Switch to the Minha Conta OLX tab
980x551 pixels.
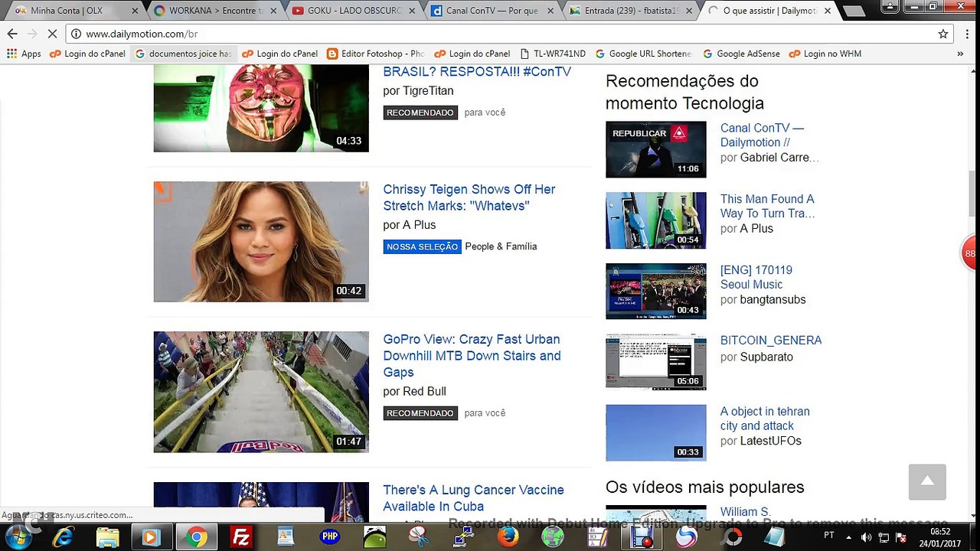(75, 11)
